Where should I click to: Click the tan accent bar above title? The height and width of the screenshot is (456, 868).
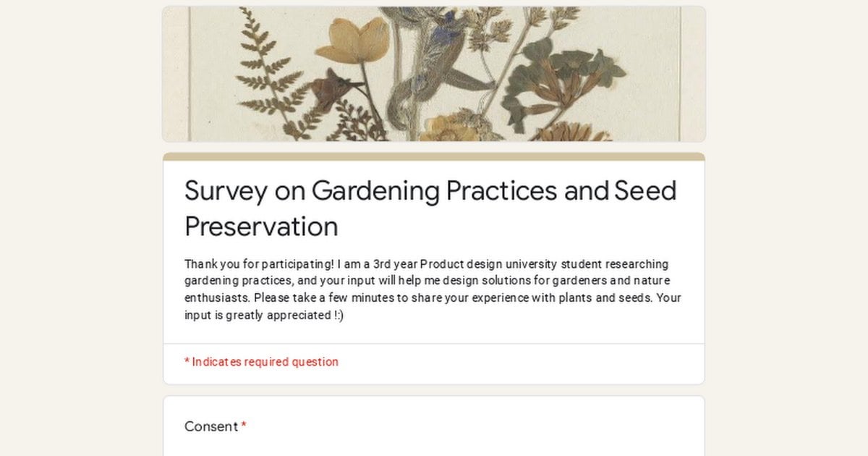(434, 156)
